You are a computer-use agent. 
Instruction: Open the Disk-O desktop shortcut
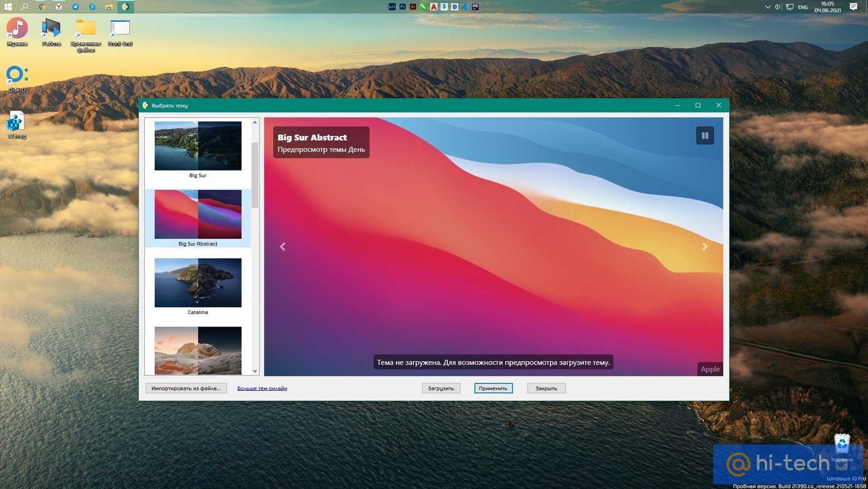click(x=17, y=79)
